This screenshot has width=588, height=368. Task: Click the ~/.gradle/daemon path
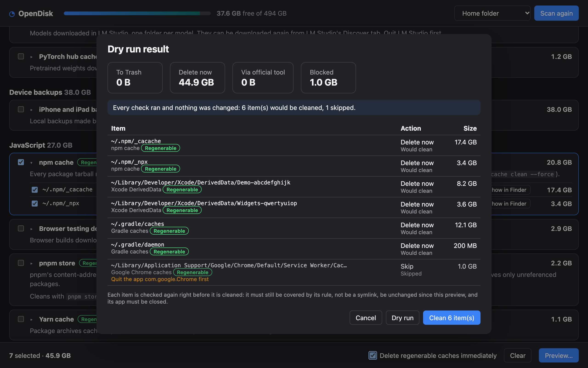(138, 244)
